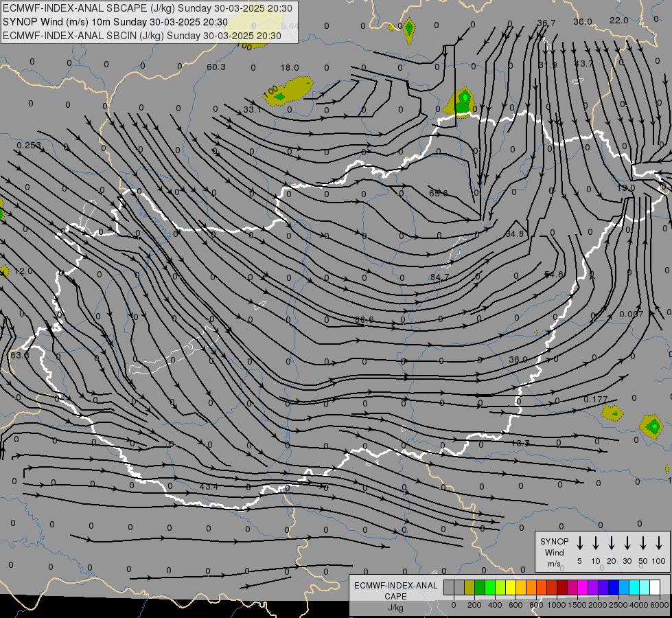Click the wind legend arrow for 10 m/s
The image size is (672, 618).
tap(595, 543)
